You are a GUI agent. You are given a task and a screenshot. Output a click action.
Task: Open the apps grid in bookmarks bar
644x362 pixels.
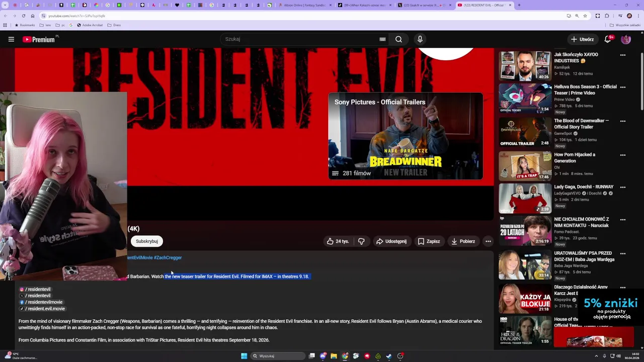[5, 25]
